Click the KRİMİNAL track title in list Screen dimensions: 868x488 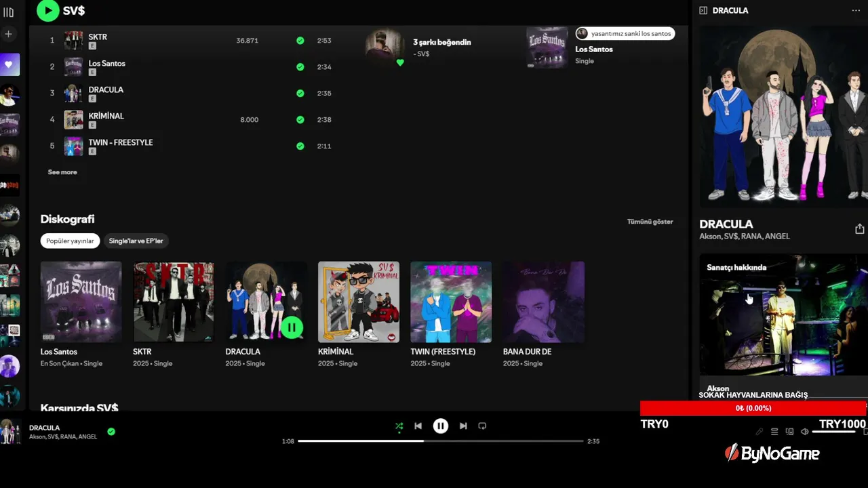[x=106, y=116]
